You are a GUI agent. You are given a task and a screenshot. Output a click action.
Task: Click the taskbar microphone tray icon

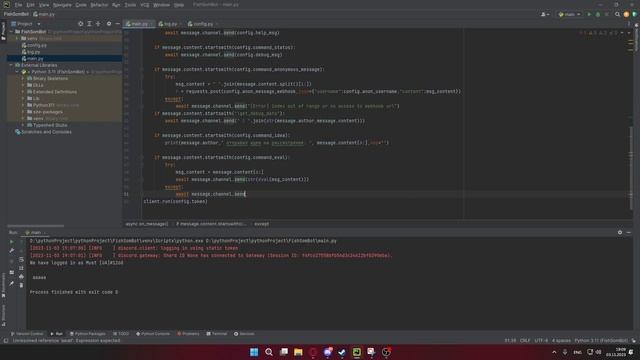(x=565, y=352)
